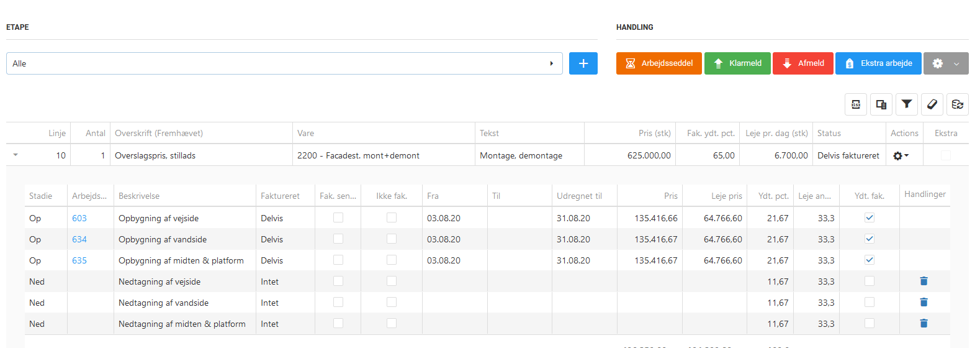This screenshot has width=980, height=348.
Task: Export the table to XLSX
Action: point(856,104)
